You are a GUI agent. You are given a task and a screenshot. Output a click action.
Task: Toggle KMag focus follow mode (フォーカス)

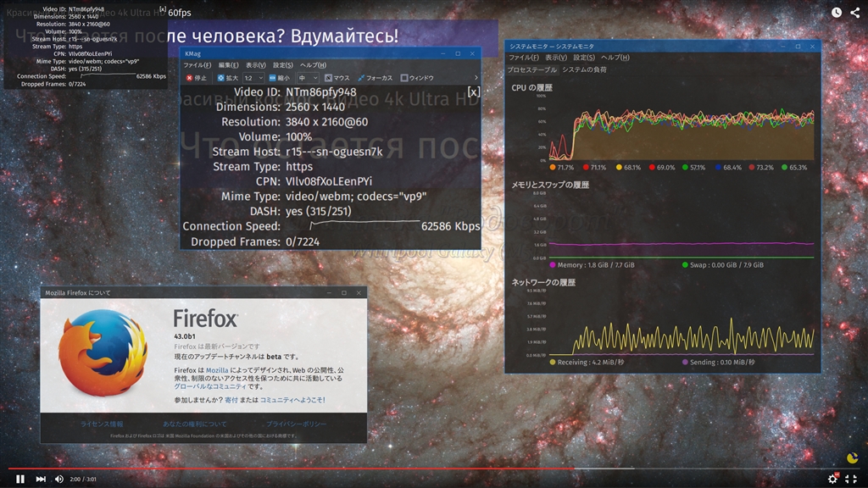376,78
